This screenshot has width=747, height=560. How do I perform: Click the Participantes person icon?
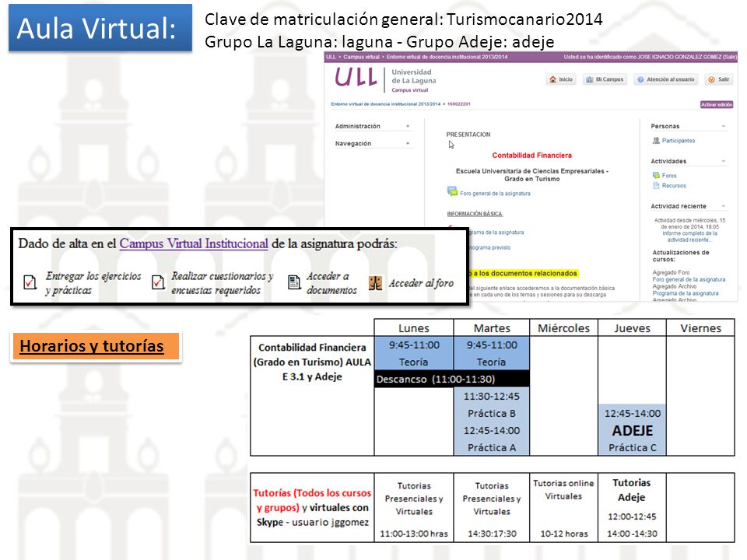(656, 141)
